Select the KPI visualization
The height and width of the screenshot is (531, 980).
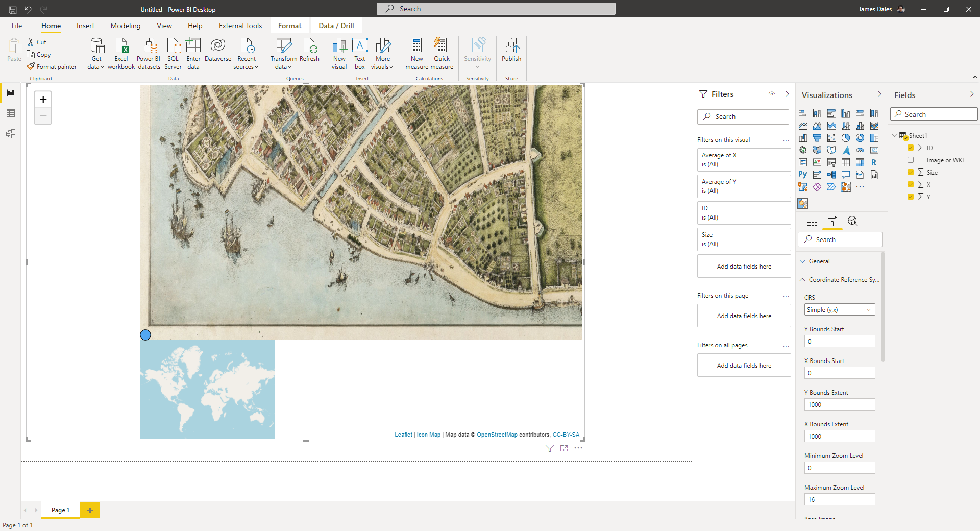click(817, 162)
